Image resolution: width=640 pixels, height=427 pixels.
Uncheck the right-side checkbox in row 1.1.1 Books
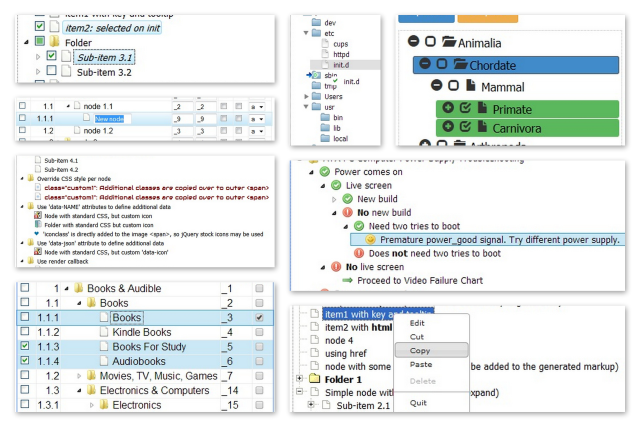point(259,318)
